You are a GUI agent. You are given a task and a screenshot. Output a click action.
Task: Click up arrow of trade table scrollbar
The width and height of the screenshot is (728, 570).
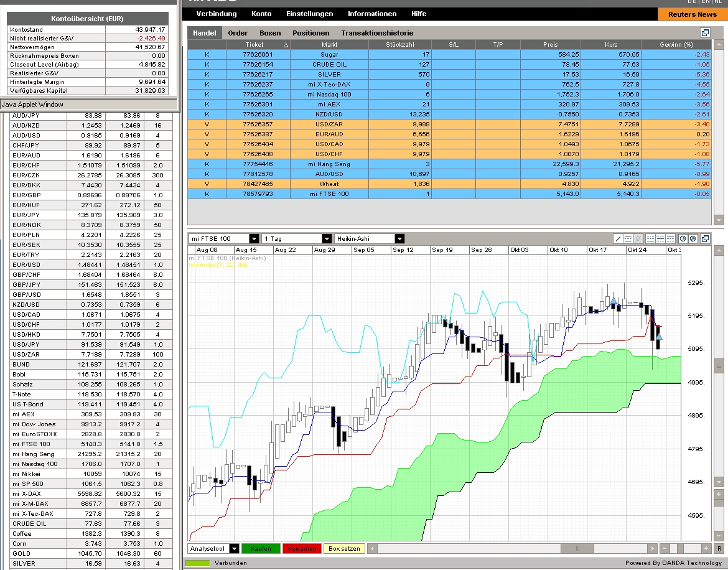(x=719, y=45)
